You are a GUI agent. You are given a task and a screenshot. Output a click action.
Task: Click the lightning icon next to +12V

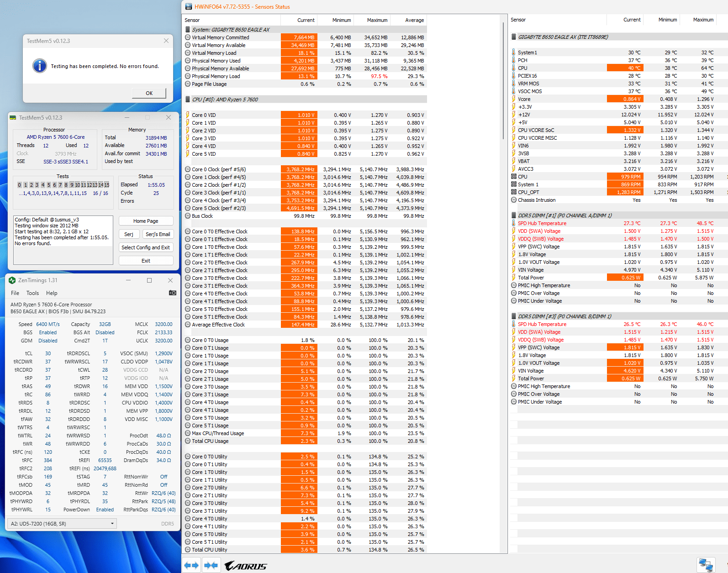click(514, 115)
